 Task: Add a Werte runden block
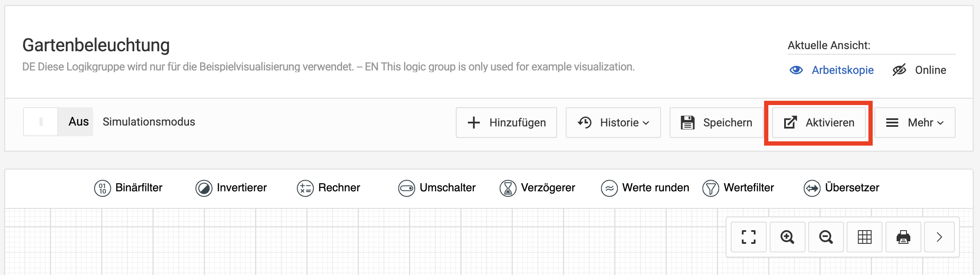click(645, 188)
